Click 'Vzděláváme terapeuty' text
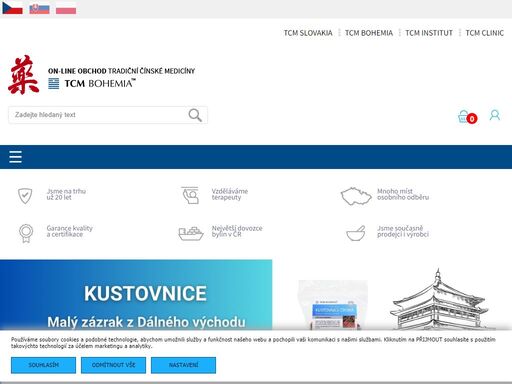Screen dimensions: 512x384 coord(230,194)
